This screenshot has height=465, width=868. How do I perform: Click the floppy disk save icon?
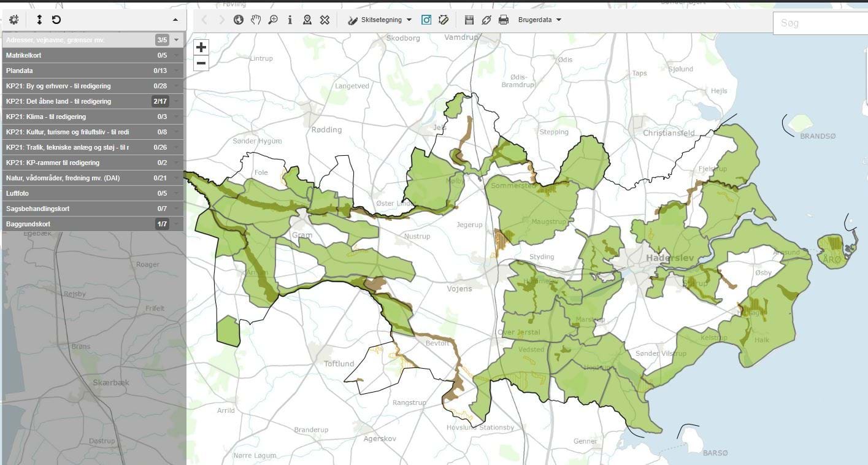pos(469,20)
